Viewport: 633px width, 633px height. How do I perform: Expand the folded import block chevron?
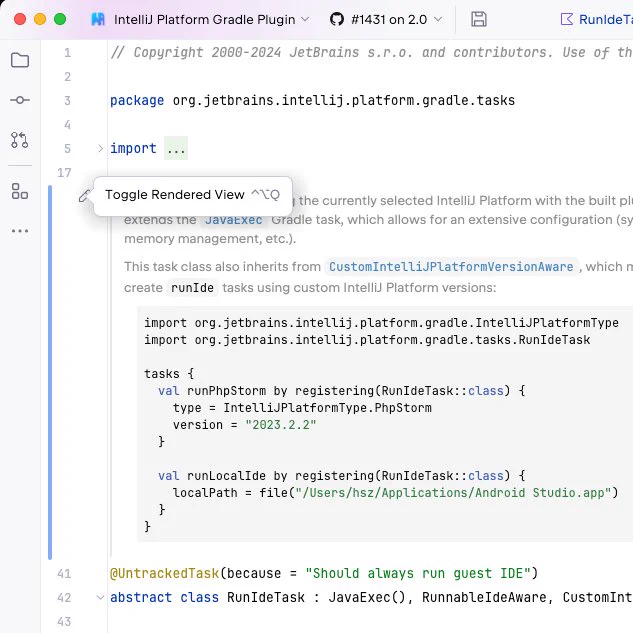(101, 149)
